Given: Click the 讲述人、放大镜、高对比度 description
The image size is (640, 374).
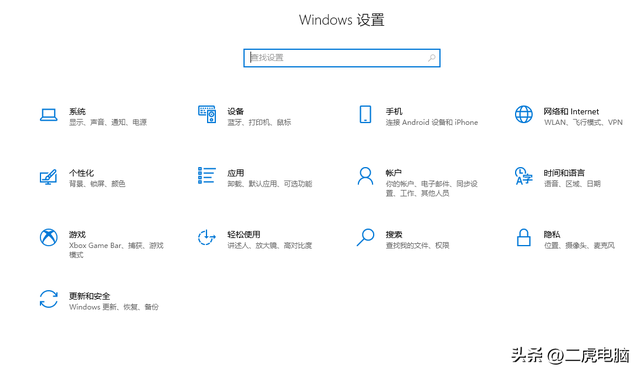Looking at the screenshot, I should pos(270,246).
